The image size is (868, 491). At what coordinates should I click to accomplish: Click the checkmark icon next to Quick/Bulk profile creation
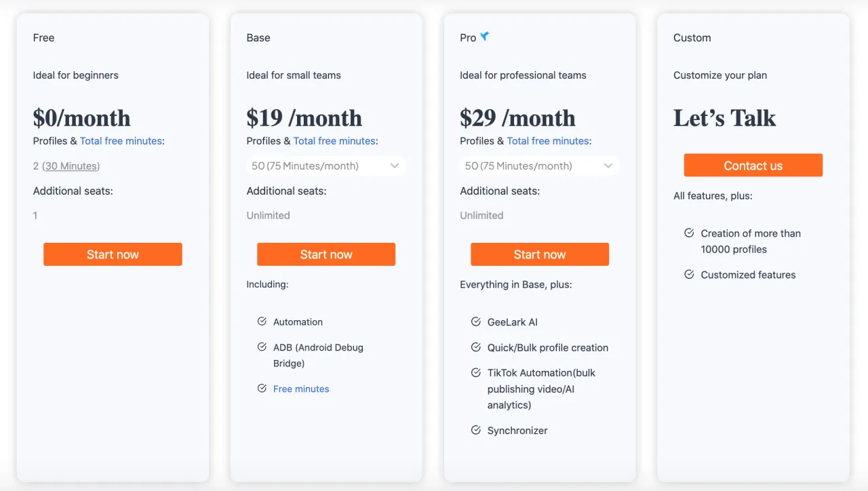coord(475,347)
